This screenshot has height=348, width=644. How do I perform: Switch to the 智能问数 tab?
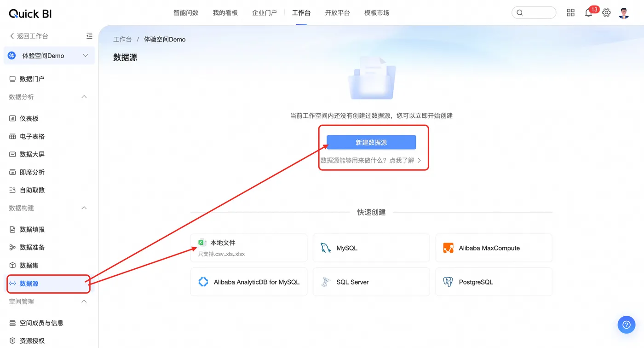186,13
